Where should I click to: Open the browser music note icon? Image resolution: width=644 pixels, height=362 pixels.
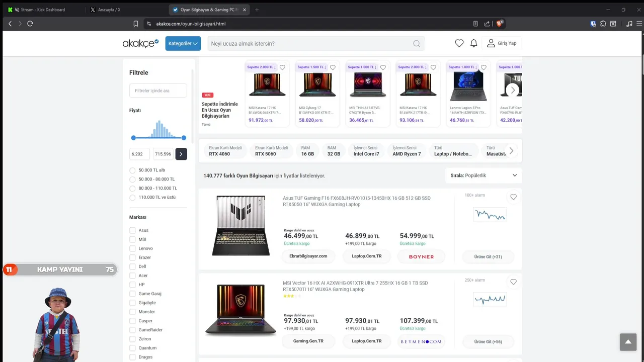(629, 24)
